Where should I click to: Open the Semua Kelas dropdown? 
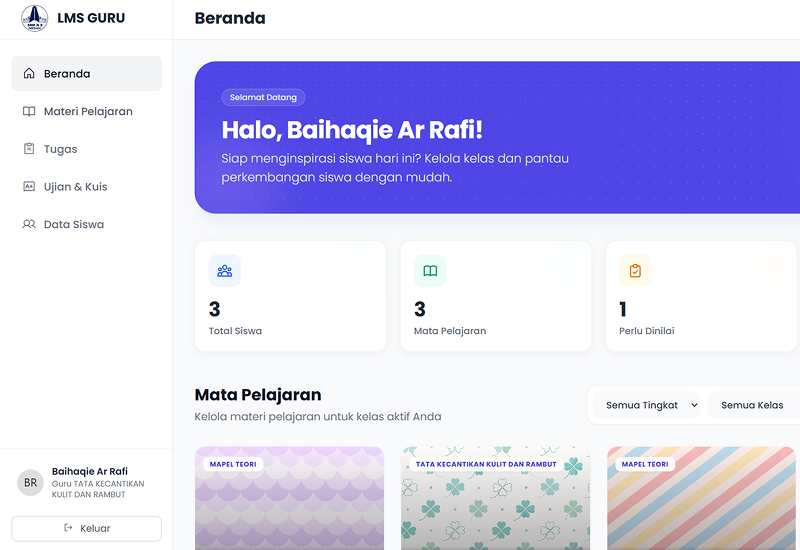[x=754, y=405]
